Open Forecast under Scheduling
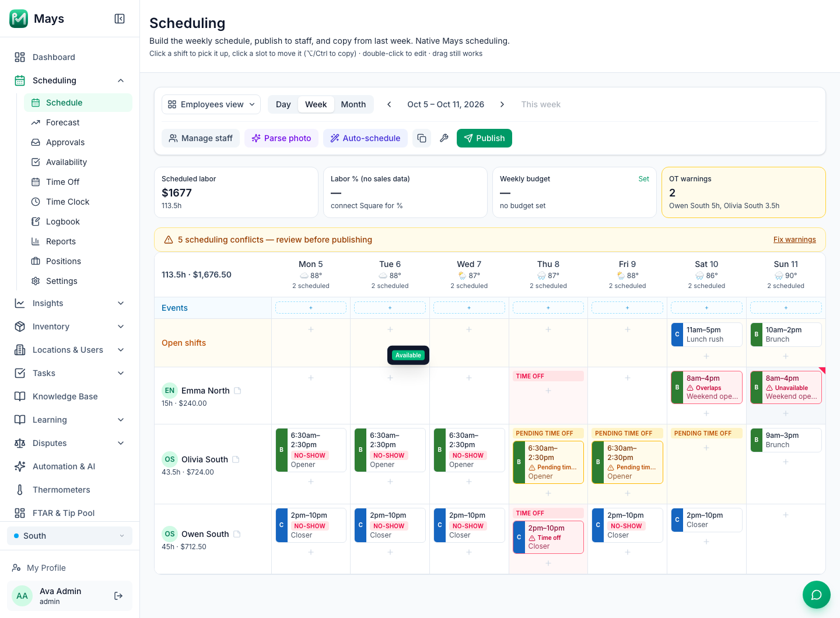The width and height of the screenshot is (840, 618). click(78, 122)
